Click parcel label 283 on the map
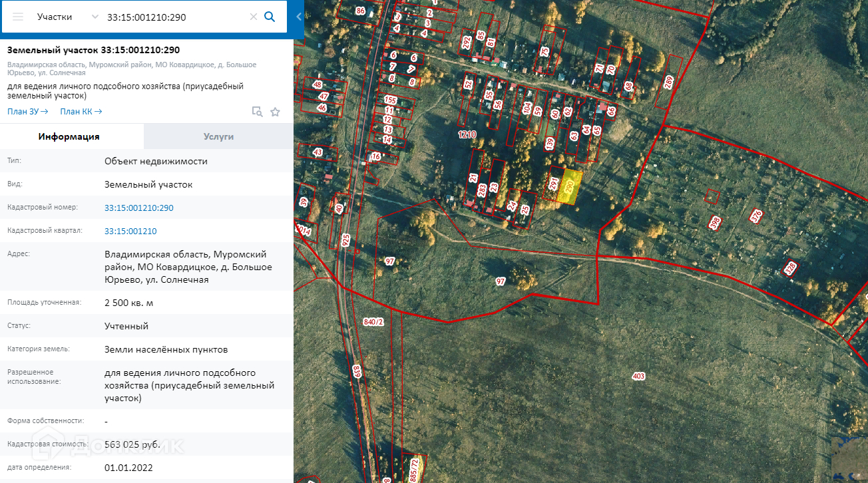Screen dimensions: 868x483 (x=482, y=191)
